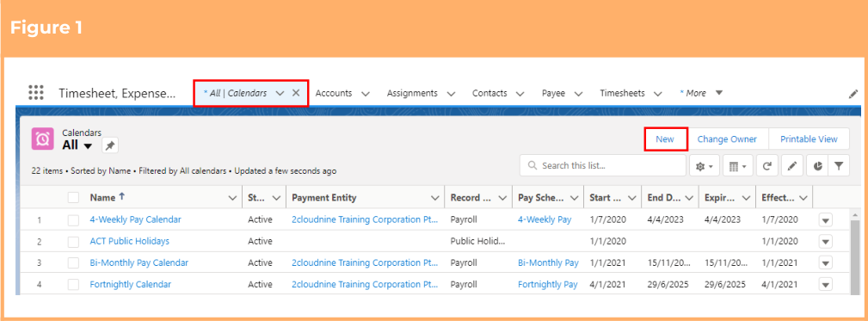
Task: Open Payment Entity link in 4-Weekly row
Action: 366,219
